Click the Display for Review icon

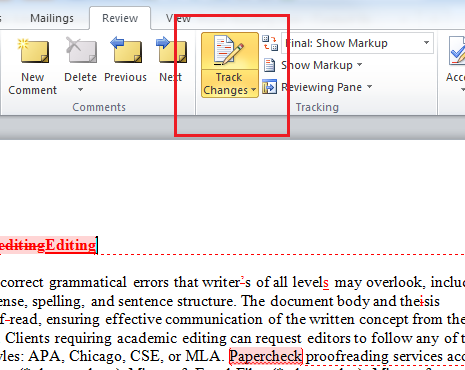point(270,43)
